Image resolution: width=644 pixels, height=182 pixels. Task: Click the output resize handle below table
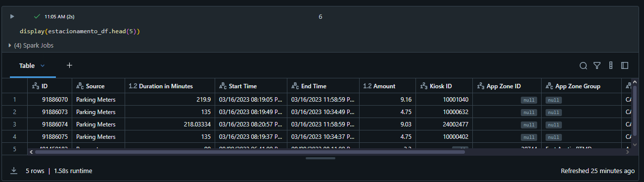click(321, 158)
